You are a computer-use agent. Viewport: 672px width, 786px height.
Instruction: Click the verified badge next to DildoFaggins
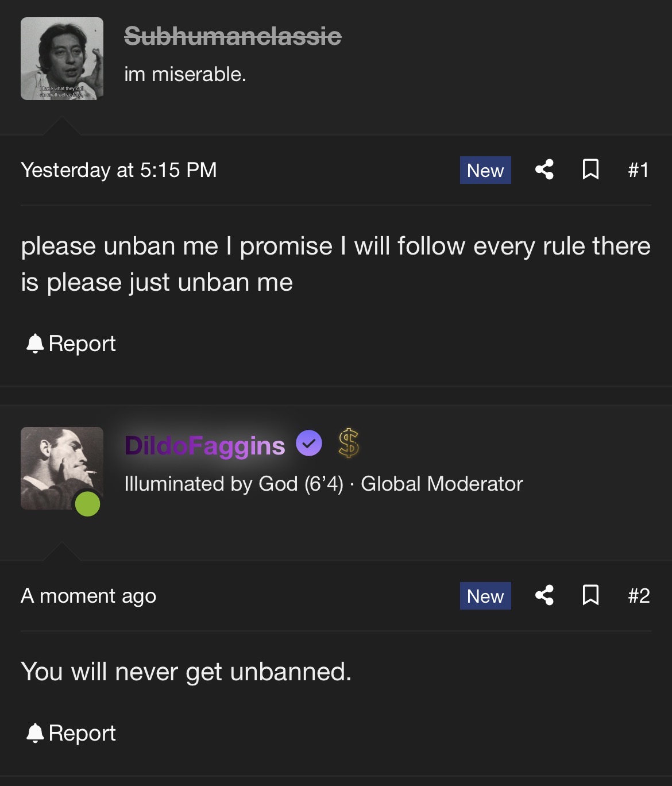pyautogui.click(x=309, y=443)
